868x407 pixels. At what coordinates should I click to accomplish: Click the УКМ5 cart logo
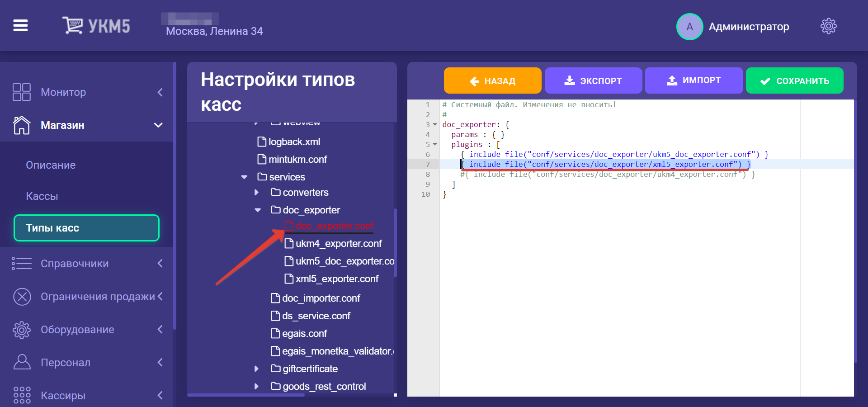(x=96, y=26)
